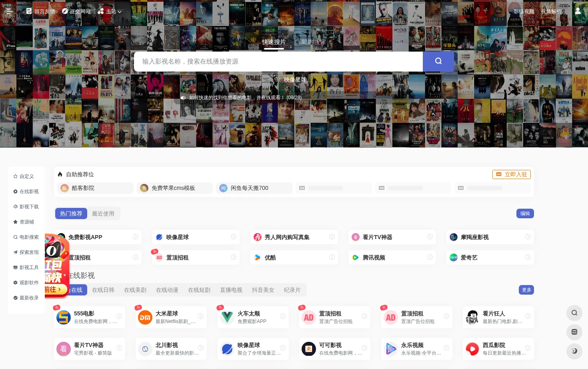Switch to 热门推荐 tab
Image resolution: width=588 pixels, height=369 pixels.
tap(71, 213)
